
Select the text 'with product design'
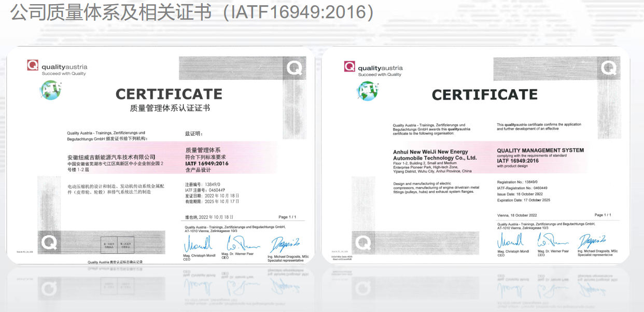tap(513, 166)
